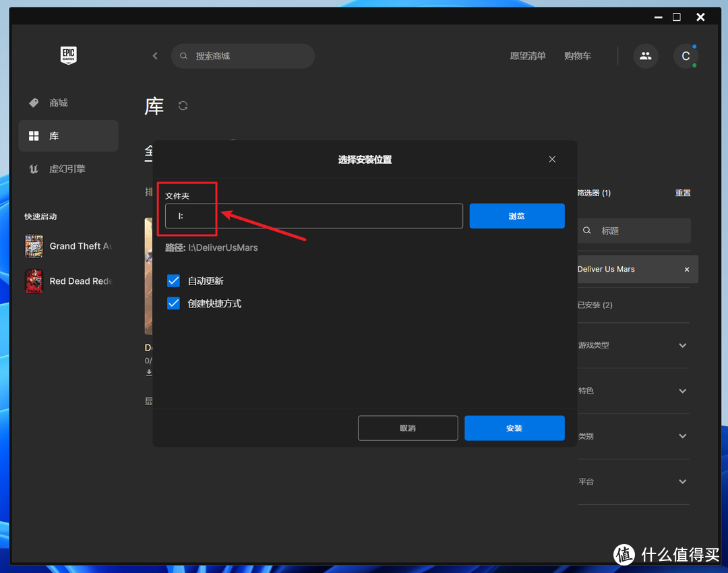Open the 商城 sidebar menu item
Viewport: 728px width, 573px height.
coord(69,102)
